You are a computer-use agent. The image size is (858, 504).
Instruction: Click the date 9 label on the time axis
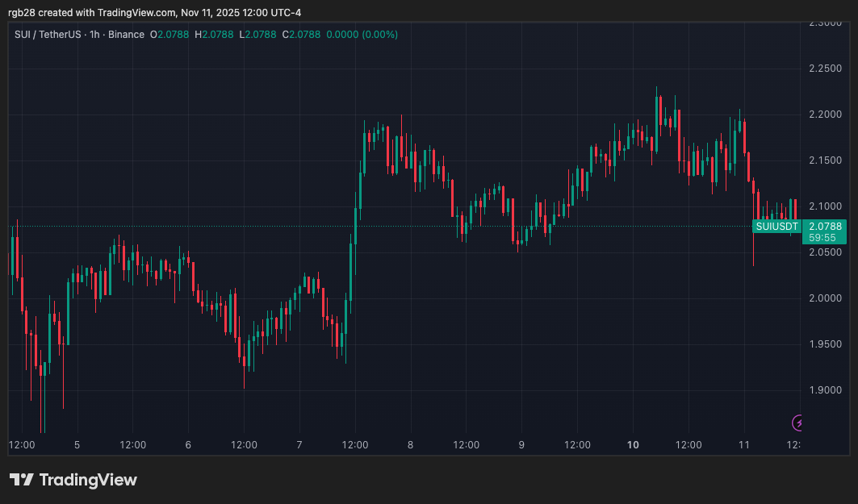pos(521,445)
